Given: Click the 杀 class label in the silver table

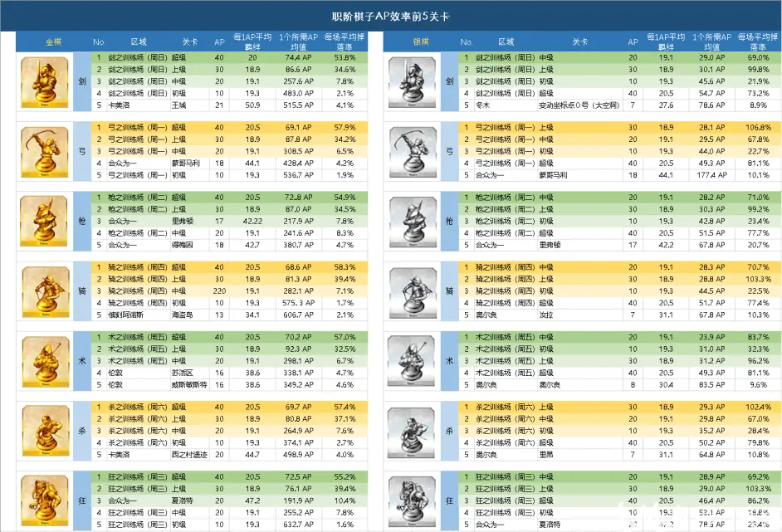Looking at the screenshot, I should pyautogui.click(x=449, y=430).
